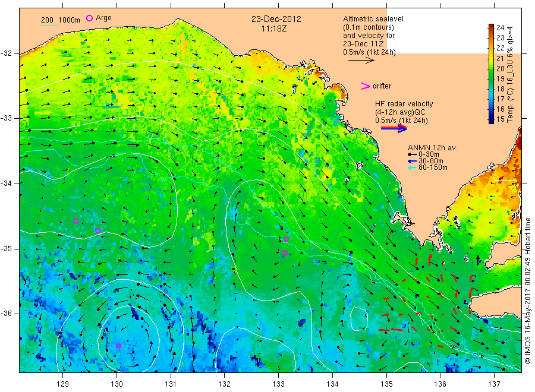Viewport: 535px width, 392px height.
Task: Click the -34 latitude axis label
Action: pos(6,184)
